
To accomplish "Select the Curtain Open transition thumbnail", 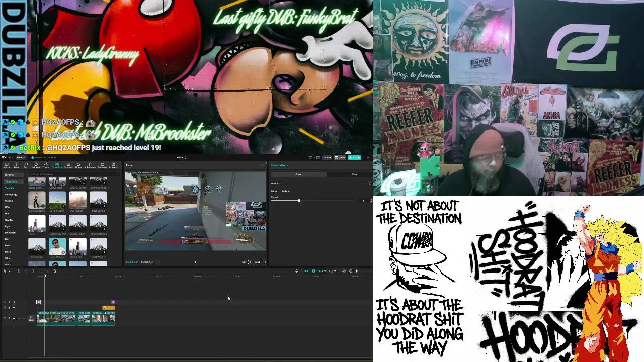I will (x=57, y=200).
